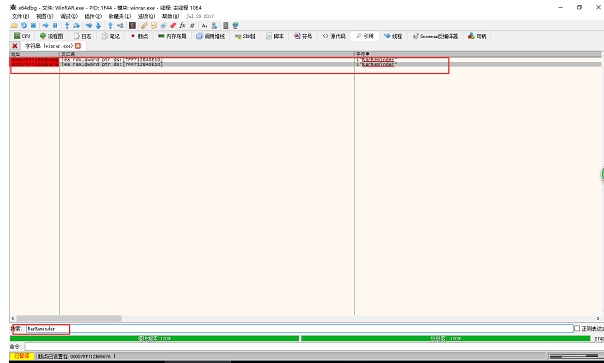
Task: Close the 字符串 (winrar.exe) tab
Action: coord(78,46)
